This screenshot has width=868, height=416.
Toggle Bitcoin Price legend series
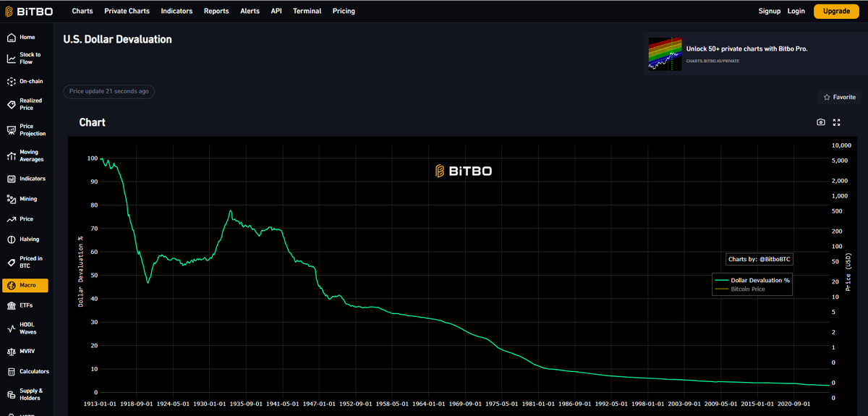(739, 289)
